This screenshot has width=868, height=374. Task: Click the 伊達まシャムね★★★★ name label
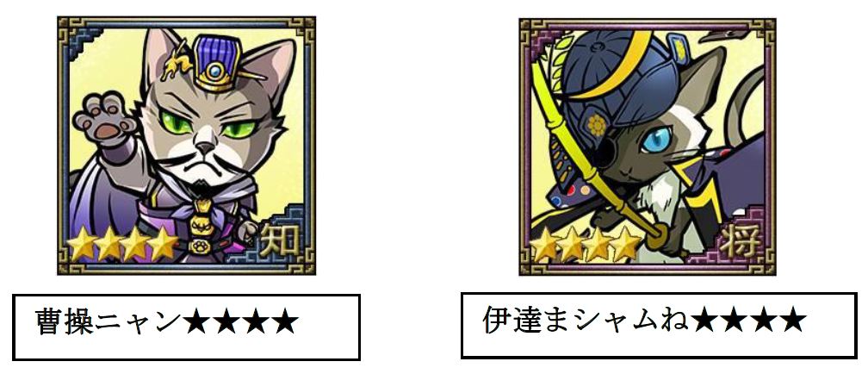(x=659, y=325)
